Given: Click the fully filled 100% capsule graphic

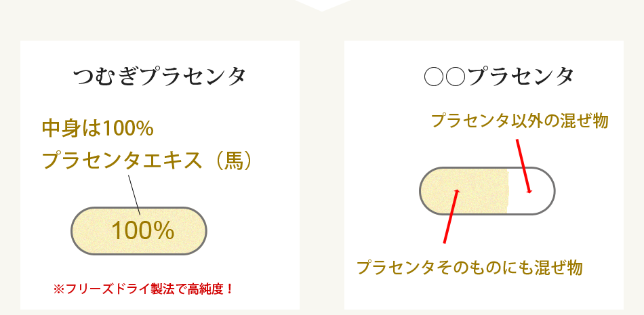Looking at the screenshot, I should [139, 231].
